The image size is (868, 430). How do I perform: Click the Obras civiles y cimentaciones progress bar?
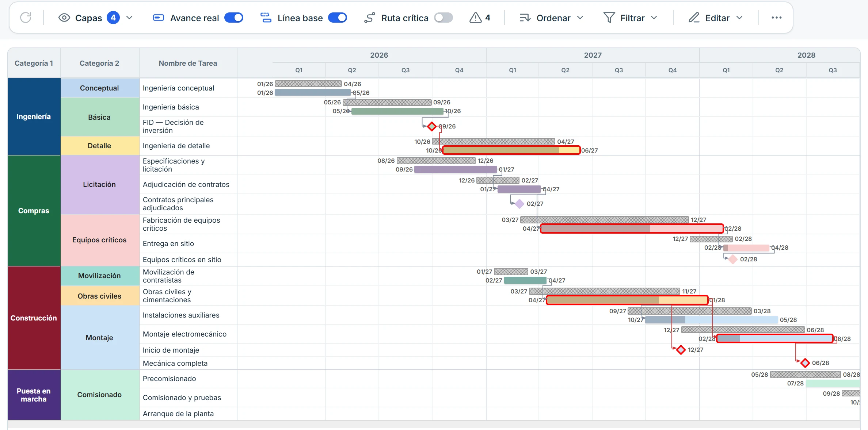tap(627, 300)
